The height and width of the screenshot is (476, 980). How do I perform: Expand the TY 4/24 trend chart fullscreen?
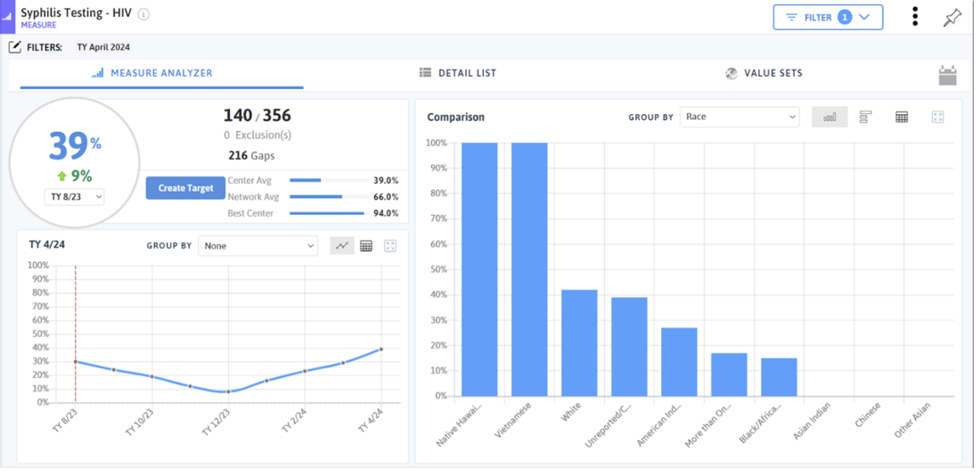390,246
